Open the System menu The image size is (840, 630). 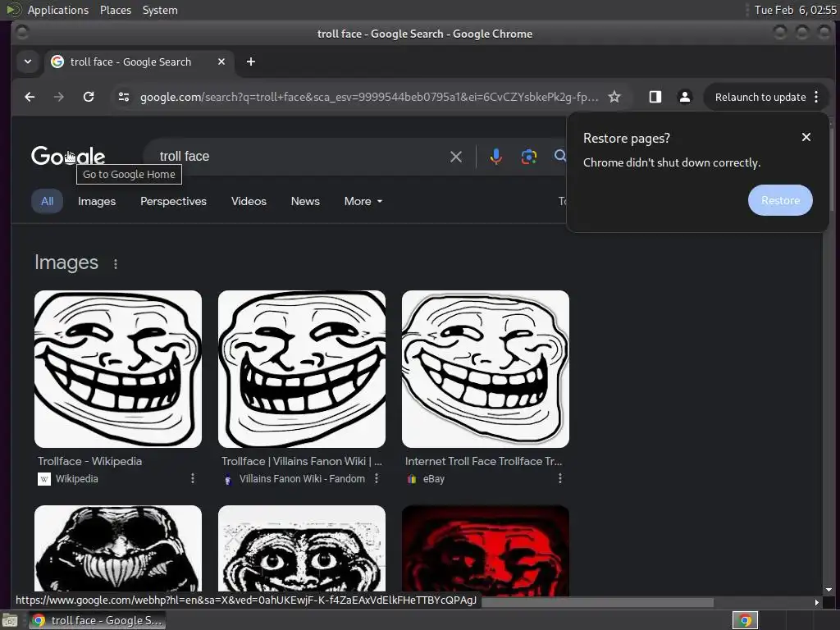(160, 10)
